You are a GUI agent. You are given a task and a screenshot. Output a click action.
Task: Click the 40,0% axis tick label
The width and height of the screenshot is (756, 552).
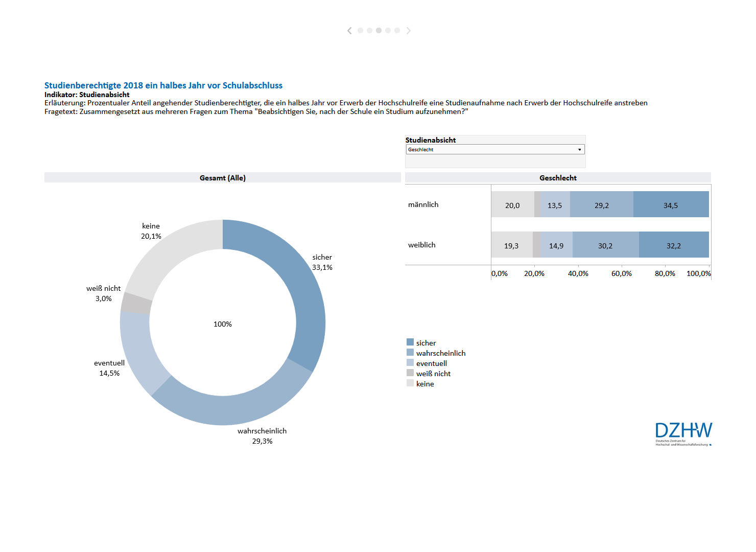[578, 273]
